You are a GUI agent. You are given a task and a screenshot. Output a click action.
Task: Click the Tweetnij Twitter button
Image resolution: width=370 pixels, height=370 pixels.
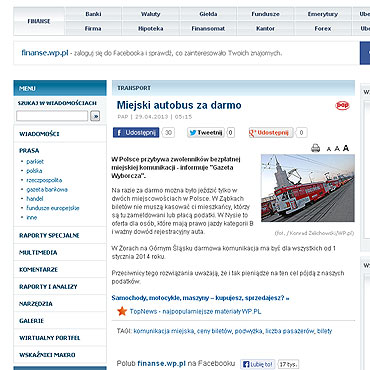tap(206, 133)
